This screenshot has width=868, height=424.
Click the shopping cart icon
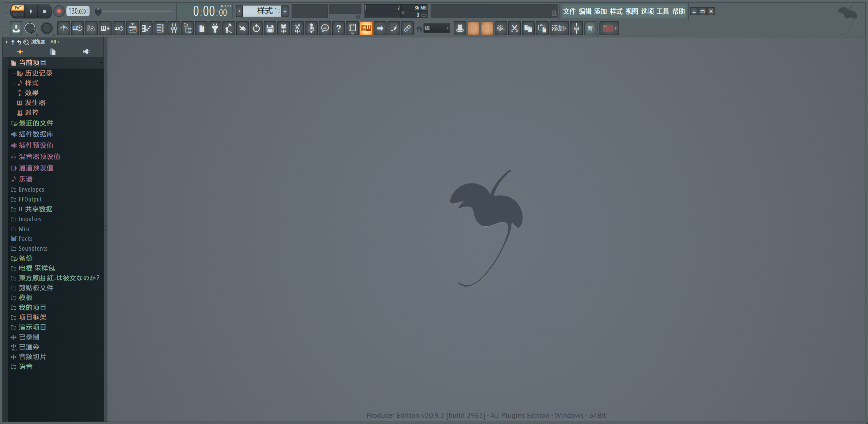point(590,28)
